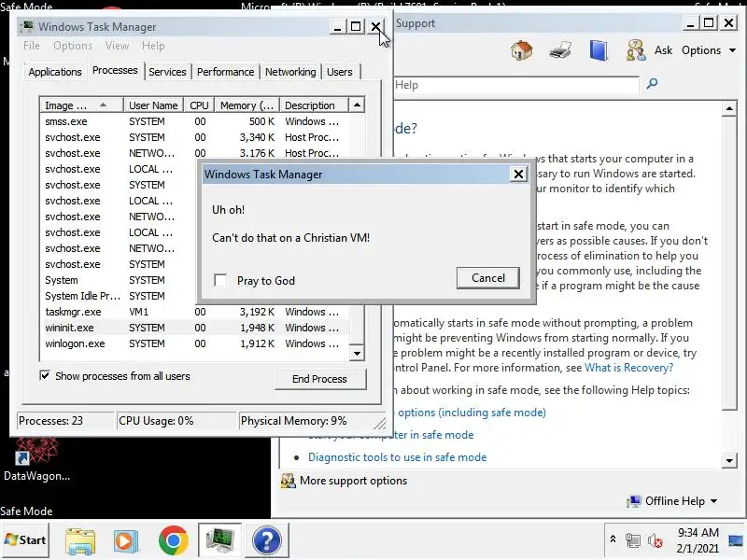Open the options (including safe mode) link
Image resolution: width=747 pixels, height=560 pixels.
pyautogui.click(x=472, y=413)
